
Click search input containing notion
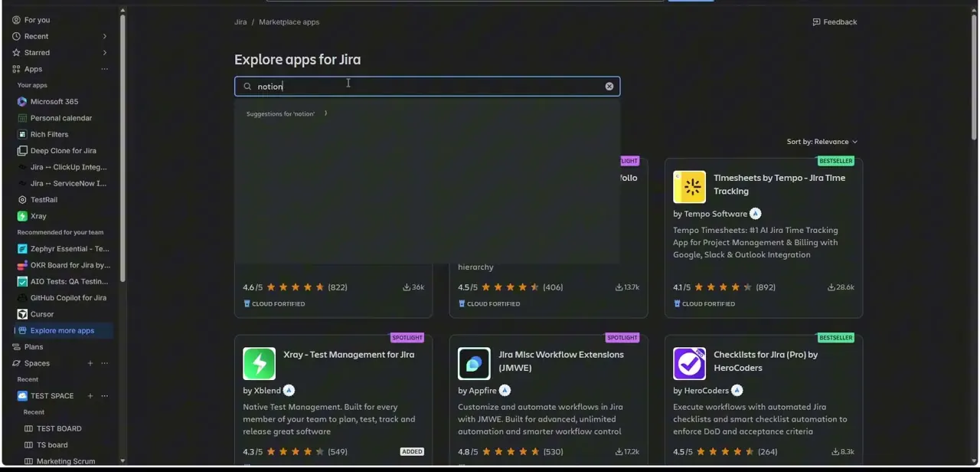pyautogui.click(x=427, y=87)
